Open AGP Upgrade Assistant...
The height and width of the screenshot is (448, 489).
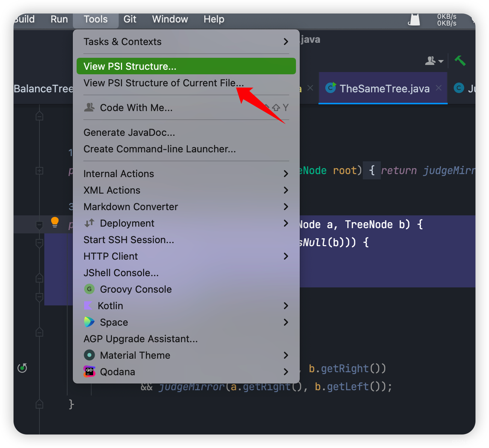[186, 339]
